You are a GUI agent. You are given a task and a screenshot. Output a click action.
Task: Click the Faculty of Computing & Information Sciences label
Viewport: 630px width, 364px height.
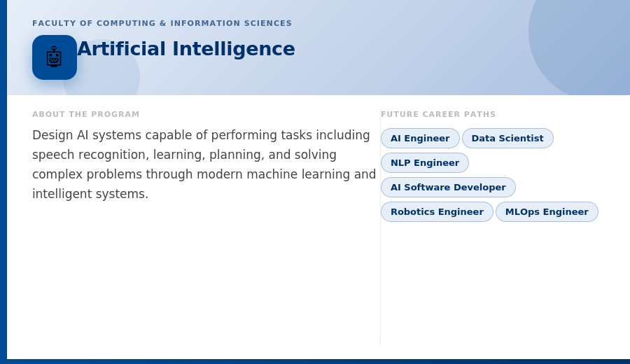coord(162,23)
